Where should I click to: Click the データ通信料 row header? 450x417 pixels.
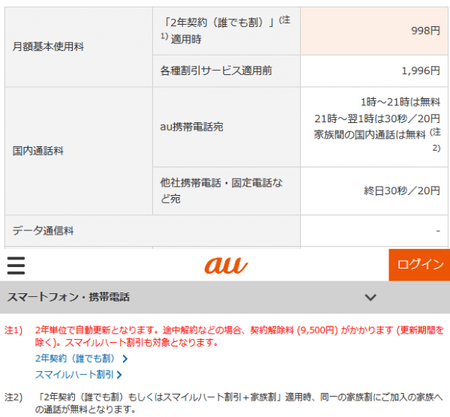coord(152,231)
